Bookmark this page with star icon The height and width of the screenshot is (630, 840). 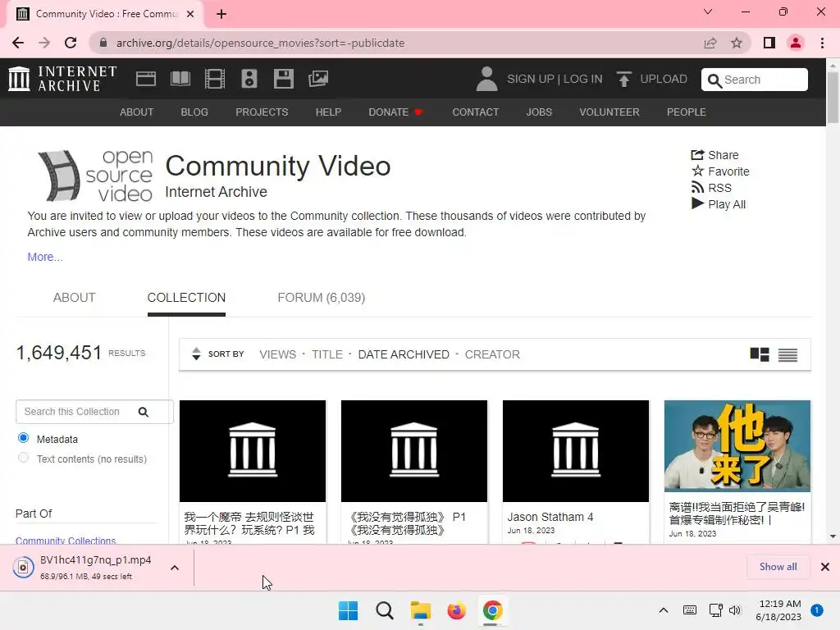tap(737, 43)
